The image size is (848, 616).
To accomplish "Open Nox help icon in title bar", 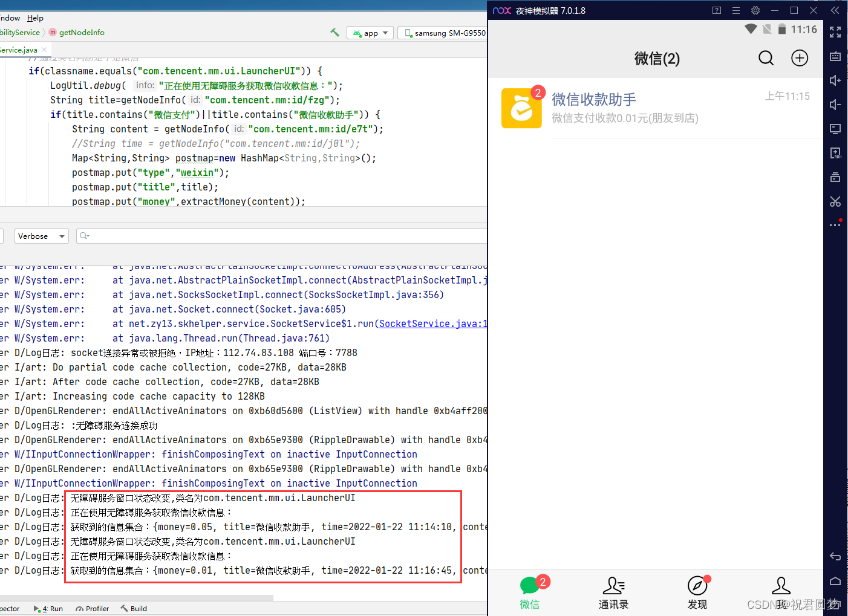I will [717, 10].
